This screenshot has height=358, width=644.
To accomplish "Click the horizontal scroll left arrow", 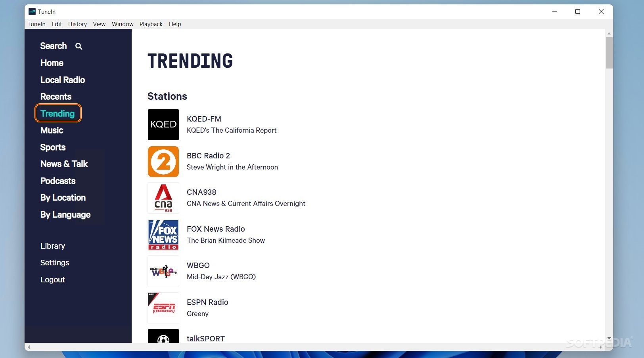I will (29, 347).
